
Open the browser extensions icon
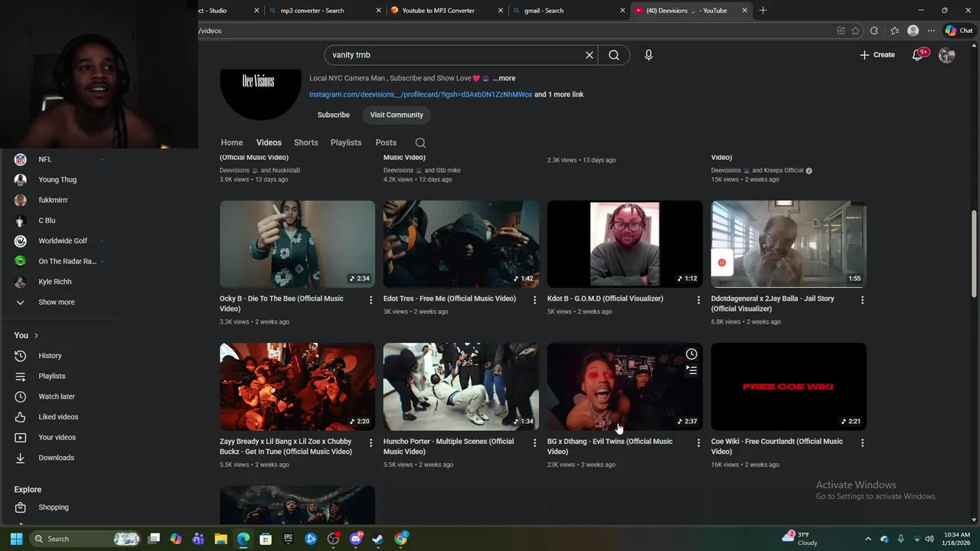(874, 31)
